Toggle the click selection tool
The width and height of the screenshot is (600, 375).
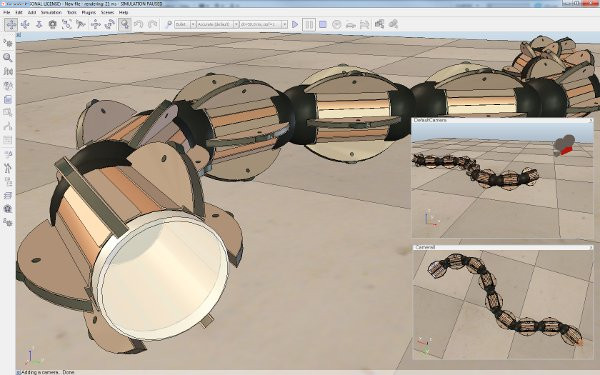(x=124, y=24)
